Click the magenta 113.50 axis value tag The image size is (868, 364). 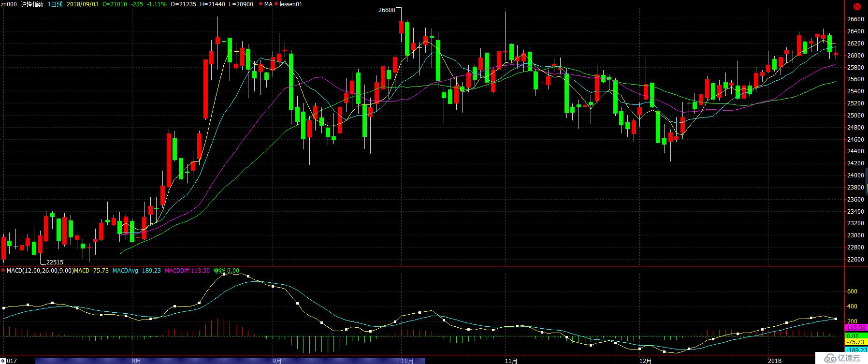click(856, 327)
